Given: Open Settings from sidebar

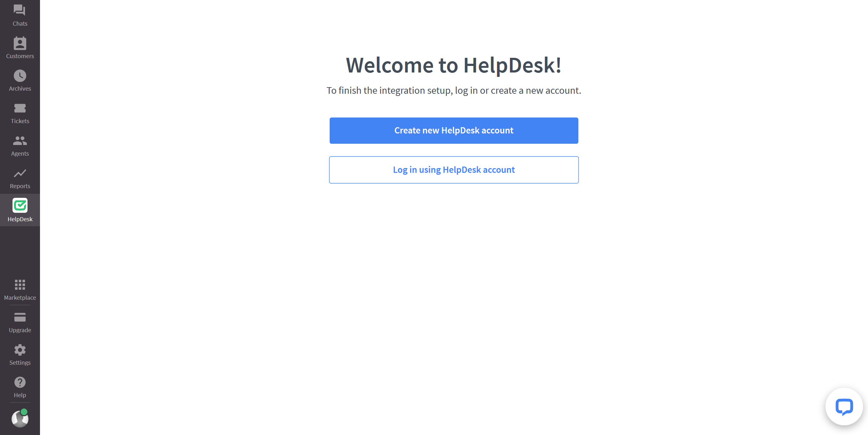Looking at the screenshot, I should click(x=19, y=355).
